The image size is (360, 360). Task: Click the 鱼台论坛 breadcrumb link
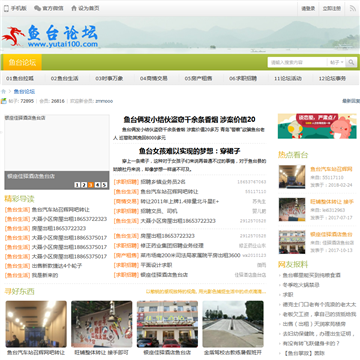[x=24, y=91]
